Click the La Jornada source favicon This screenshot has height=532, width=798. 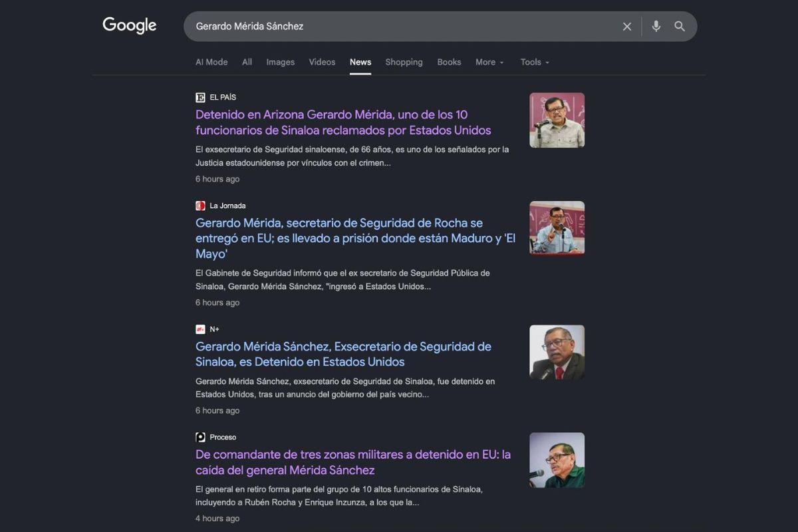coord(200,205)
